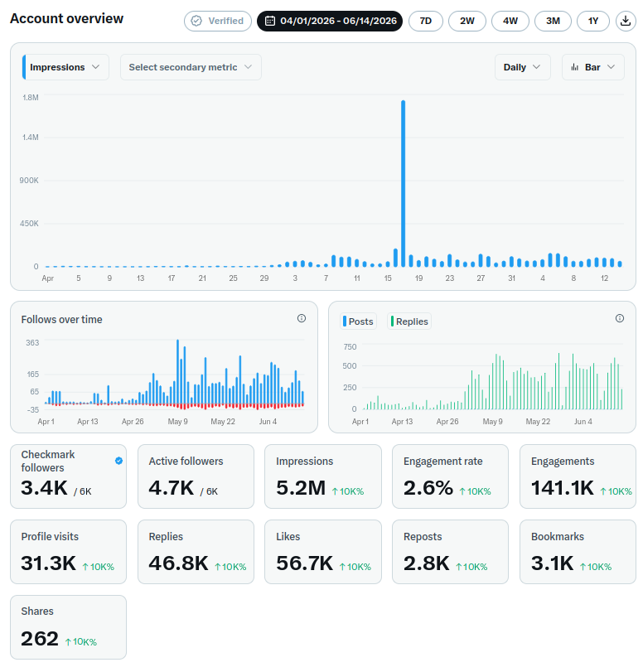Click the green 10K% change on Shares
The width and height of the screenshot is (643, 672).
[x=81, y=642]
